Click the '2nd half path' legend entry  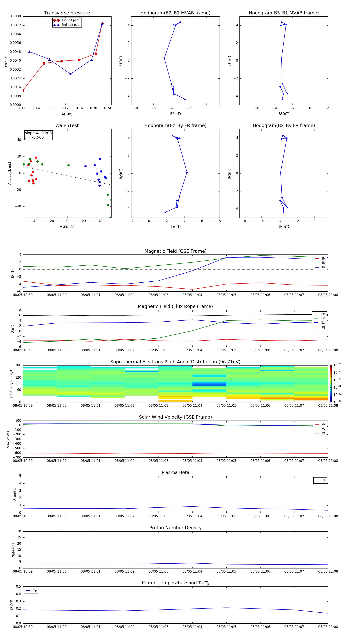pos(67,25)
